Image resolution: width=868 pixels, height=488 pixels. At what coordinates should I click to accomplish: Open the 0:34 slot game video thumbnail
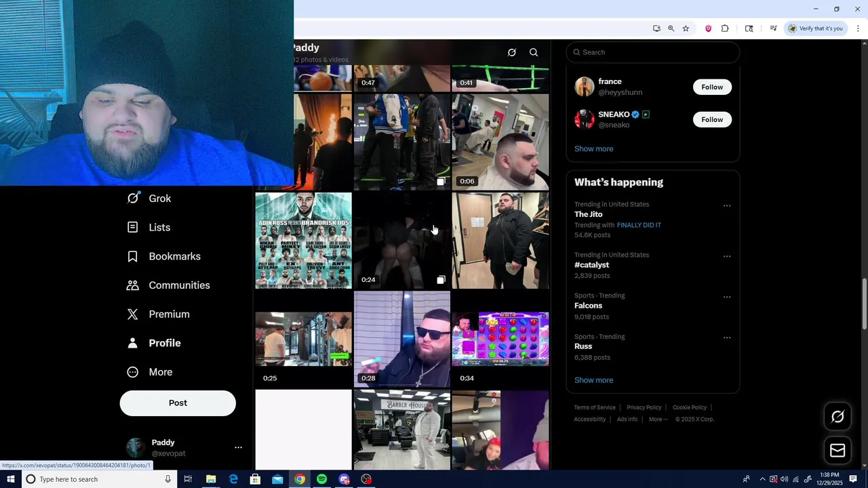pos(500,339)
